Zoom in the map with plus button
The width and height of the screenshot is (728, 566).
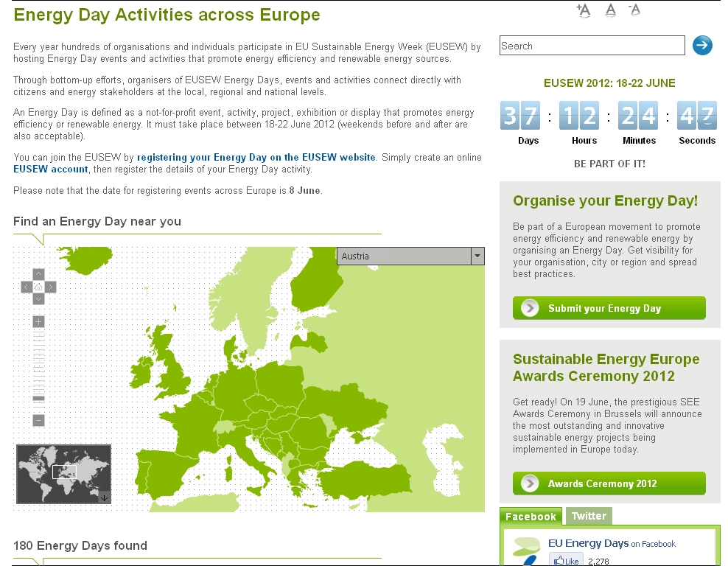click(39, 321)
